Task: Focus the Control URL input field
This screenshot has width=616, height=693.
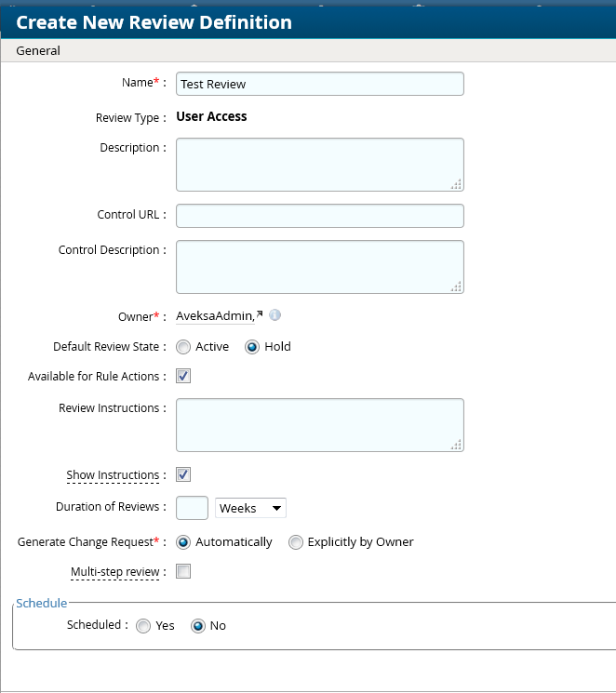Action: [x=319, y=216]
